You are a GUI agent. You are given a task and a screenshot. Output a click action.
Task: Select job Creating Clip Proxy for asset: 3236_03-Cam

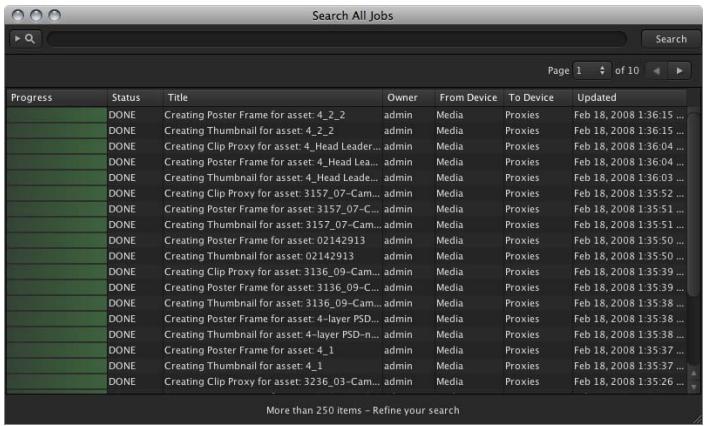(x=346, y=382)
